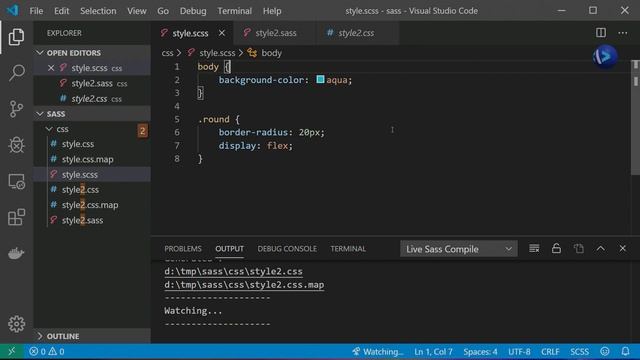Open the Search view in activity bar
The height and width of the screenshot is (360, 640).
click(16, 73)
